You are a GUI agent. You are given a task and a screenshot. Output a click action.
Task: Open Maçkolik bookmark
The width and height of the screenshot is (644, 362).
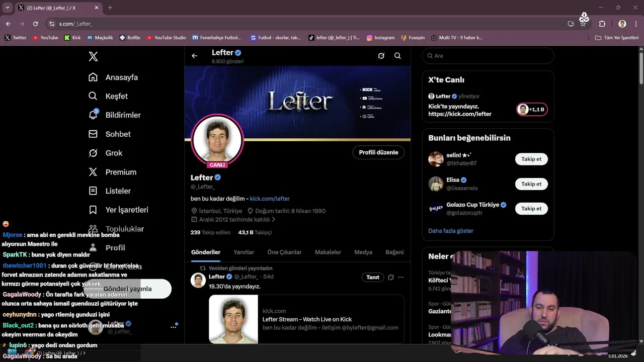pos(100,38)
